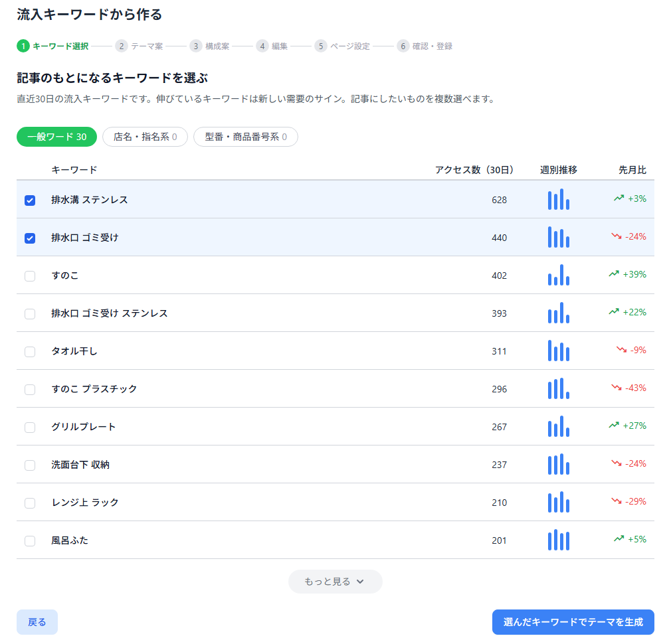Click weekly trend chart for 排水溝 ステンレス
Screen dimensions: 671x644
tap(559, 199)
